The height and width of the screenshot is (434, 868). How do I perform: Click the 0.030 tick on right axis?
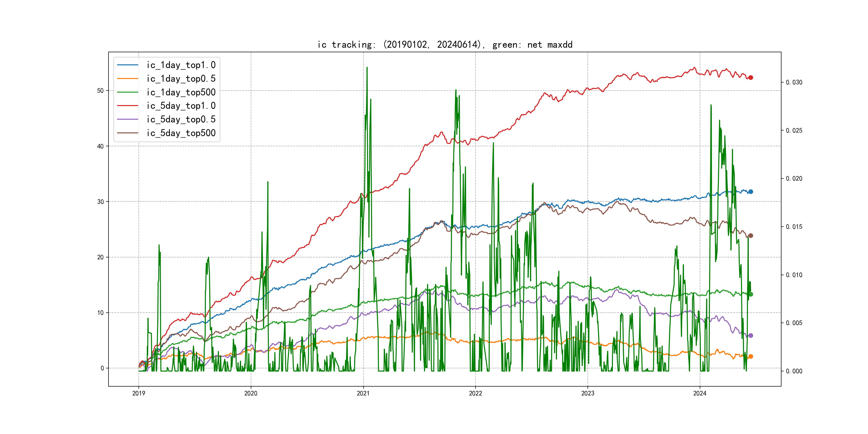click(x=794, y=82)
